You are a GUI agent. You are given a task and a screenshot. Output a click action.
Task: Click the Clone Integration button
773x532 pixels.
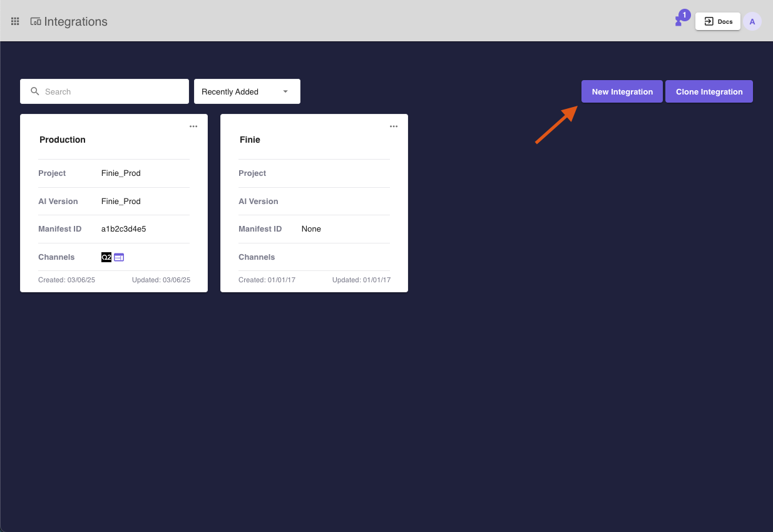tap(709, 91)
